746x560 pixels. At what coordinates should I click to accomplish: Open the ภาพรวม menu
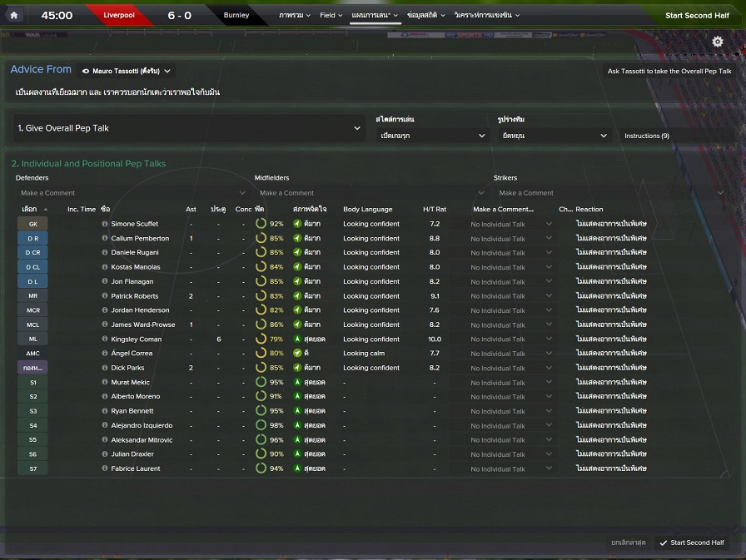click(295, 15)
